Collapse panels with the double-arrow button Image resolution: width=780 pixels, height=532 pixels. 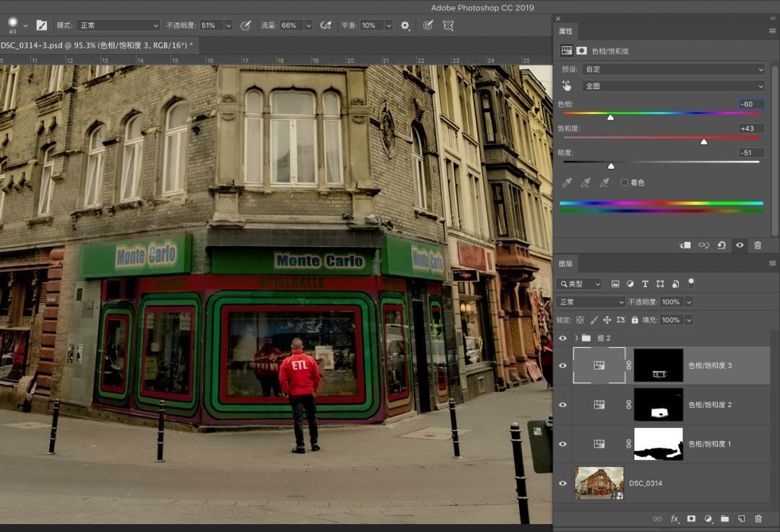773,18
